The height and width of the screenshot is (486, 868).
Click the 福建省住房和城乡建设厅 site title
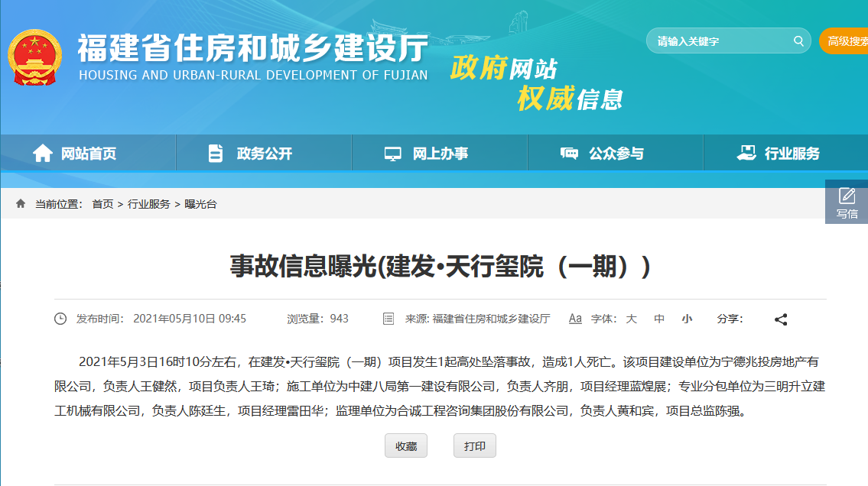[x=253, y=47]
